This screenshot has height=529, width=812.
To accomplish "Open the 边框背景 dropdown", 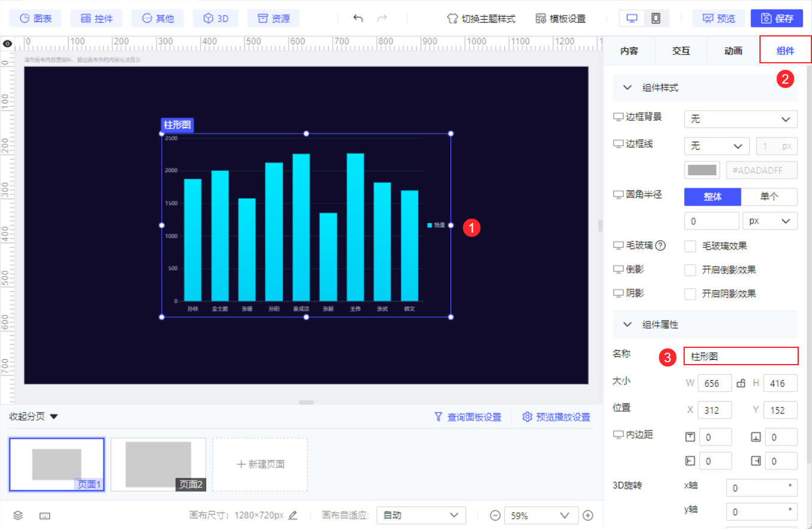I will pos(740,119).
